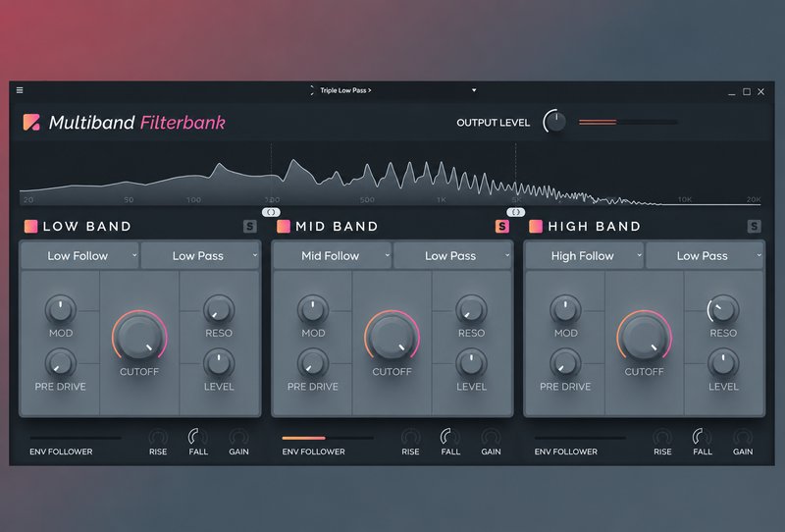Open the Low Follow modulation dropdown

click(x=79, y=255)
